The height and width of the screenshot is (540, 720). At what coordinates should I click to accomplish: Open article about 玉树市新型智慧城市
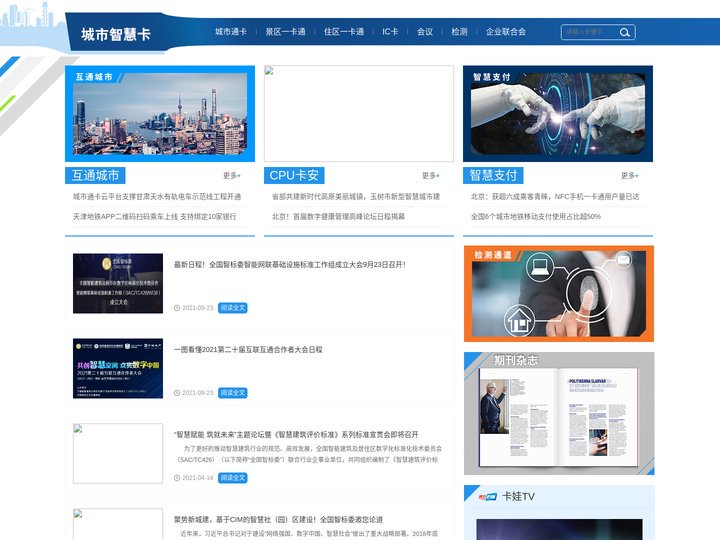click(356, 197)
